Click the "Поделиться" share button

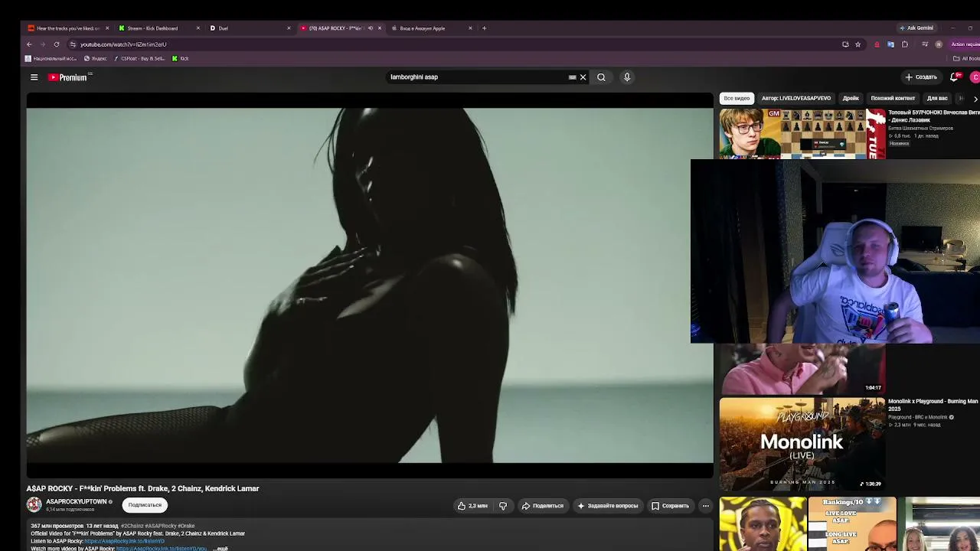[542, 506]
